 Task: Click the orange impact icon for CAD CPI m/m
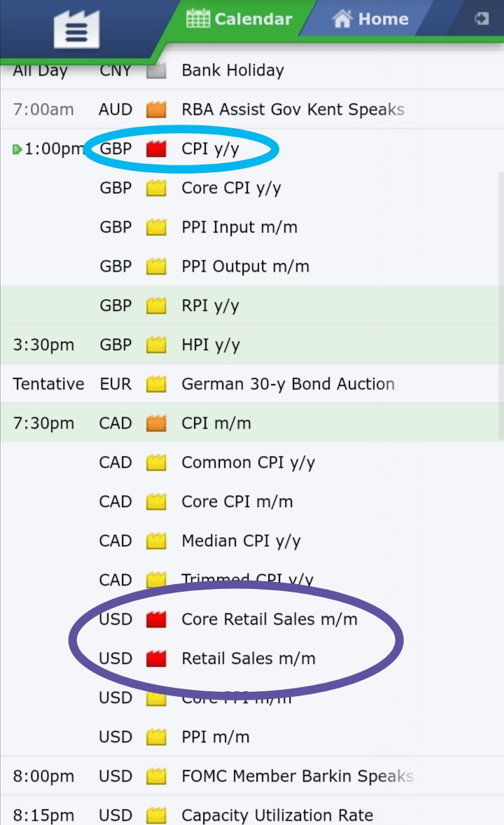click(x=156, y=424)
